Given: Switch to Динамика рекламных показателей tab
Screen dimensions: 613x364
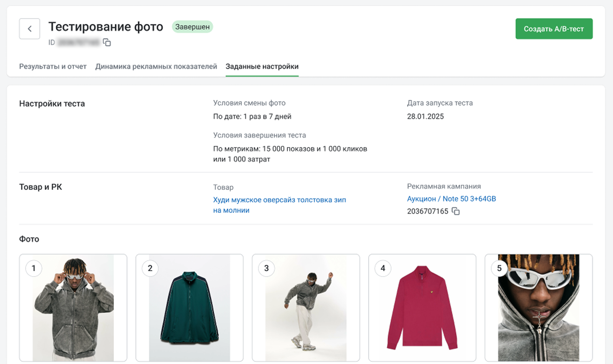Looking at the screenshot, I should [x=156, y=67].
